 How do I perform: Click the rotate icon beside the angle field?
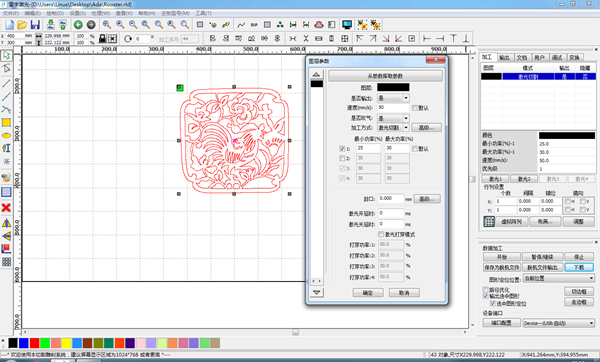pyautogui.click(x=128, y=38)
